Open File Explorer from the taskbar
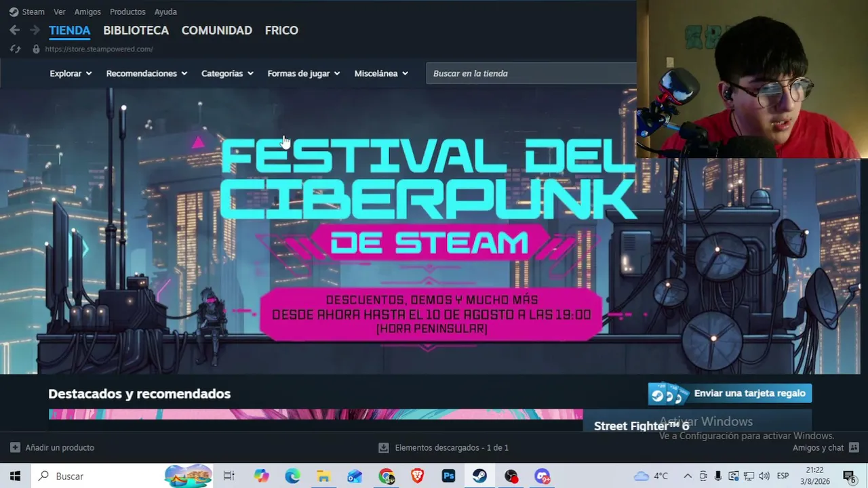 (323, 476)
